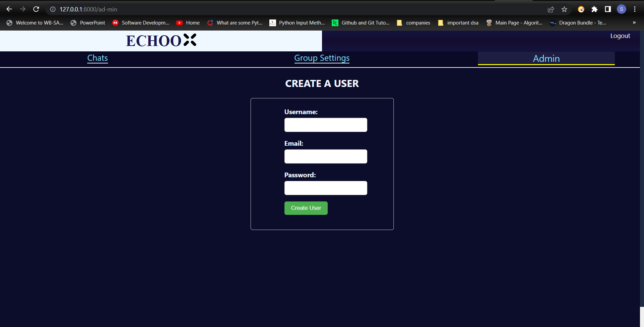Click the site info icon in address bar

(x=53, y=9)
